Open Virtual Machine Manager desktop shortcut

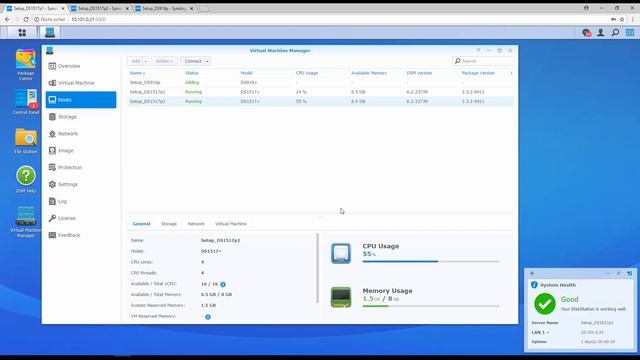pos(25,221)
